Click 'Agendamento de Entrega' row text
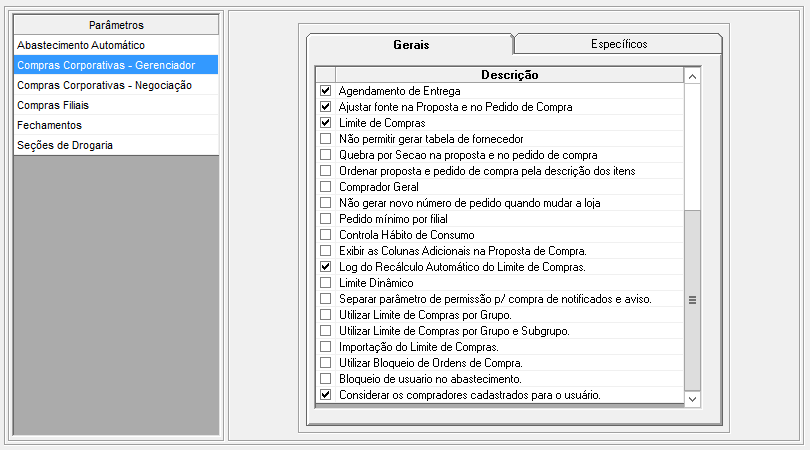This screenshot has height=450, width=810. point(399,91)
